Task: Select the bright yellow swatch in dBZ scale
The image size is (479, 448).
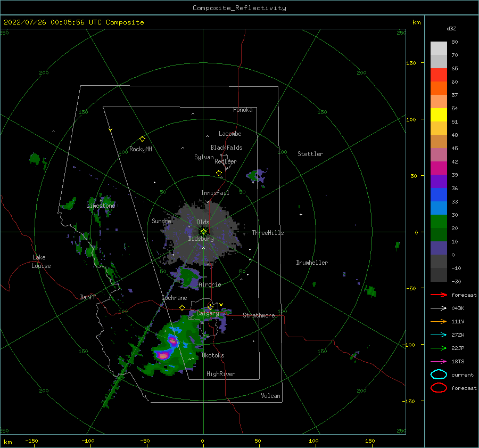Action: point(439,115)
